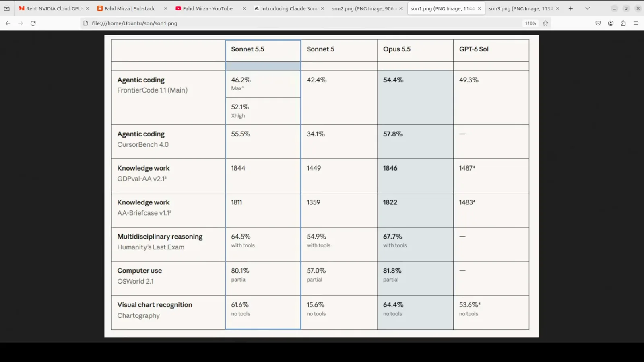Open the Extensions puzzle icon
The width and height of the screenshot is (644, 362).
point(623,23)
